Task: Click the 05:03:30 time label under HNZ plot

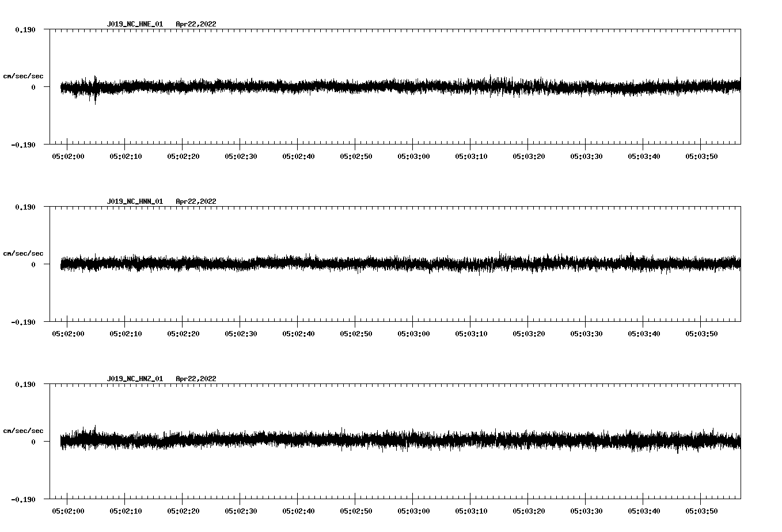Action: tap(586, 511)
